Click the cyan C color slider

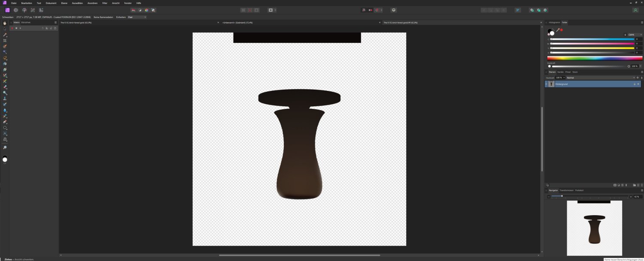592,39
